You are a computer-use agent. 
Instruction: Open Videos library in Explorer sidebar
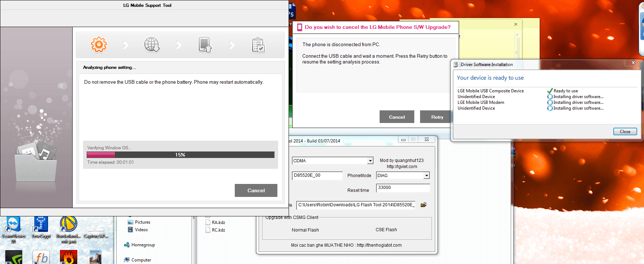coord(138,230)
